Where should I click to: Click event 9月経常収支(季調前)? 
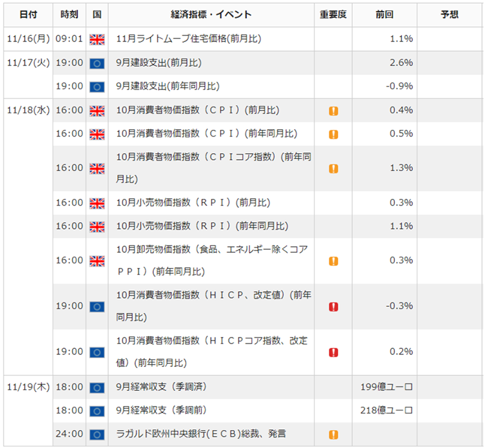tap(161, 410)
